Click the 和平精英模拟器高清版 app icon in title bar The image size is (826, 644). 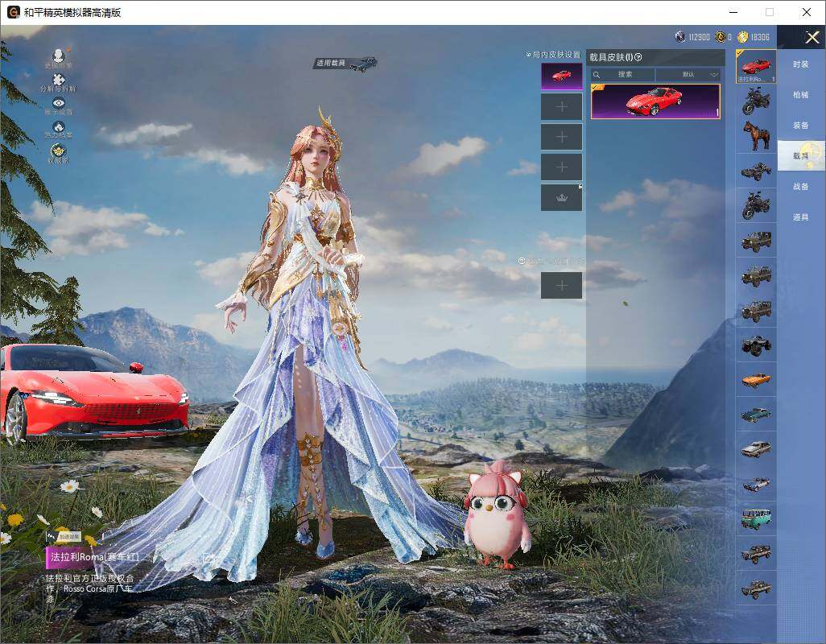(x=13, y=12)
